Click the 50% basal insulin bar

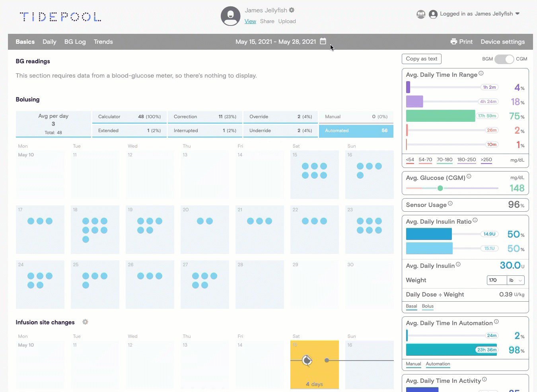[x=429, y=234]
